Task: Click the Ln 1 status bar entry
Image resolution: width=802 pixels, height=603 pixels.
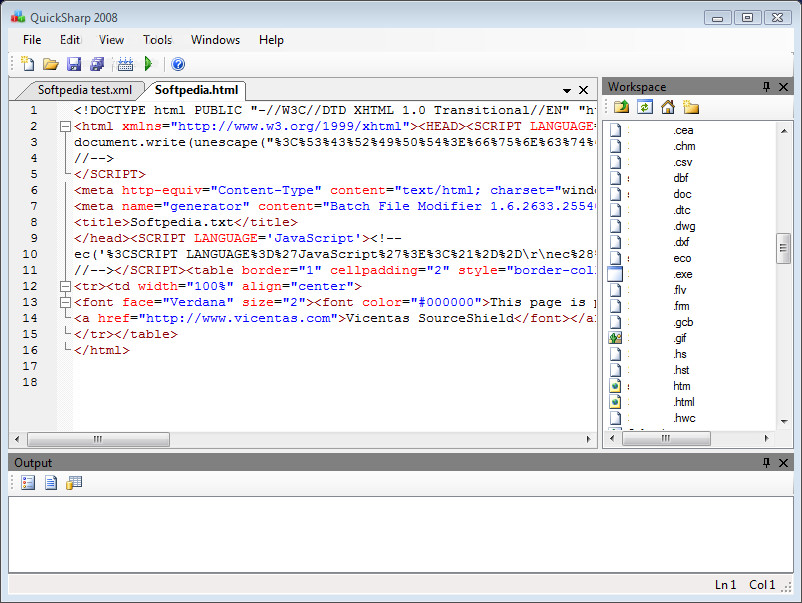Action: [x=725, y=585]
